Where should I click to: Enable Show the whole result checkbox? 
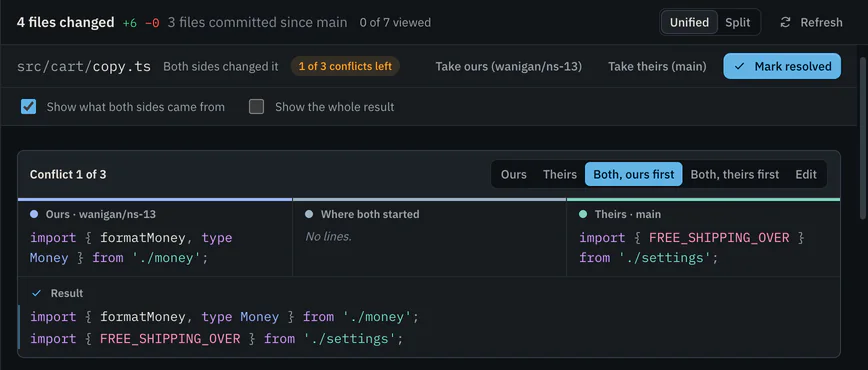[x=256, y=106]
